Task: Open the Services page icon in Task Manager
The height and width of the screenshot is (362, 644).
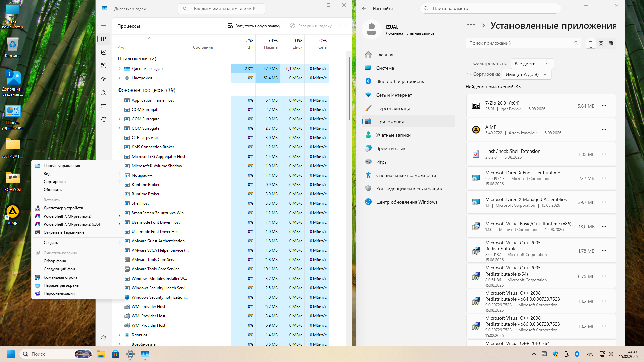Action: (104, 119)
